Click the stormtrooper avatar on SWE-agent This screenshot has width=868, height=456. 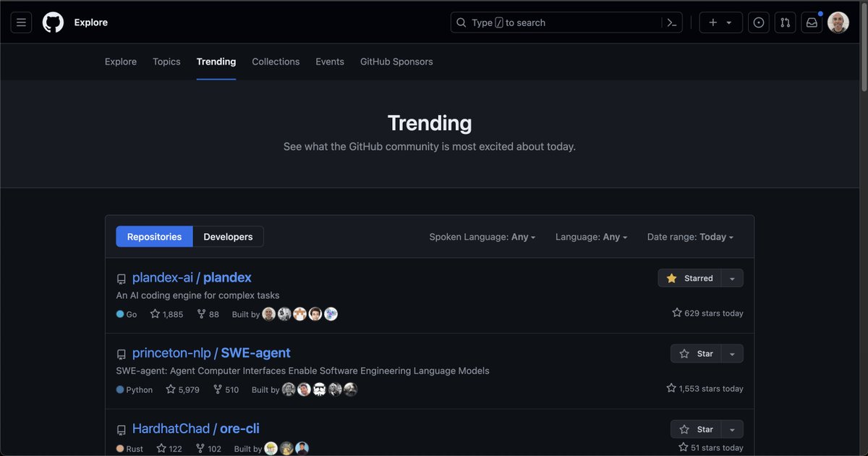320,389
